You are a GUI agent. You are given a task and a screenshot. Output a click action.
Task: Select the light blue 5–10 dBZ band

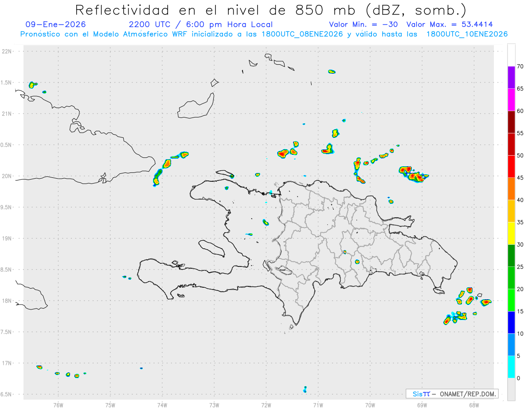511,345
